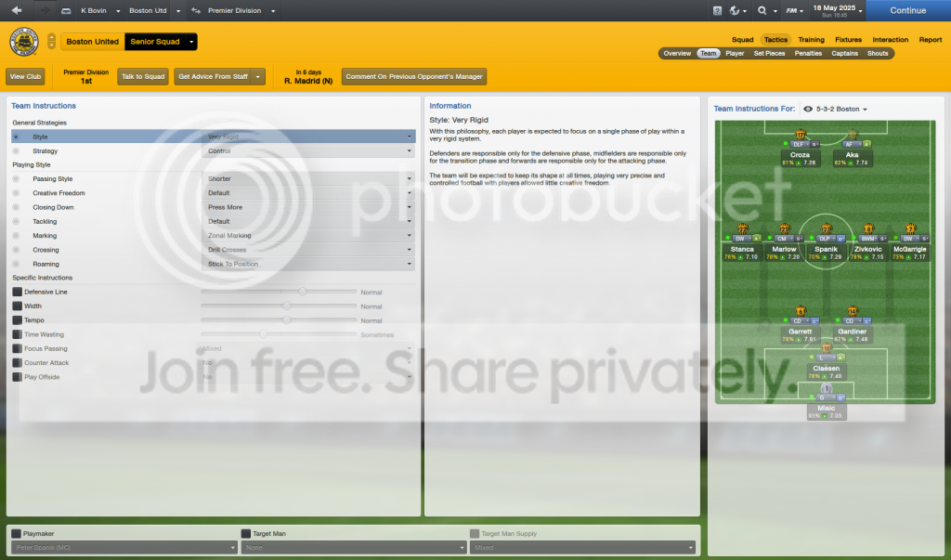Viewport: 951px width, 560px height.
Task: Select Garrett's shirt icon on the pitch
Action: 800,311
